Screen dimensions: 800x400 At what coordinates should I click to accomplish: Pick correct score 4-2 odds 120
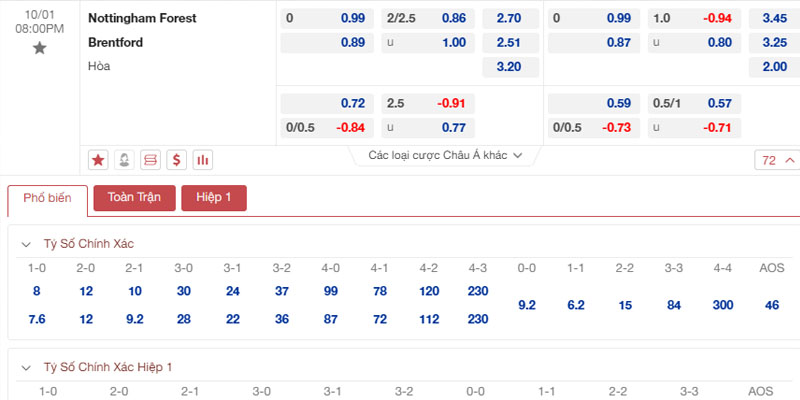click(429, 291)
